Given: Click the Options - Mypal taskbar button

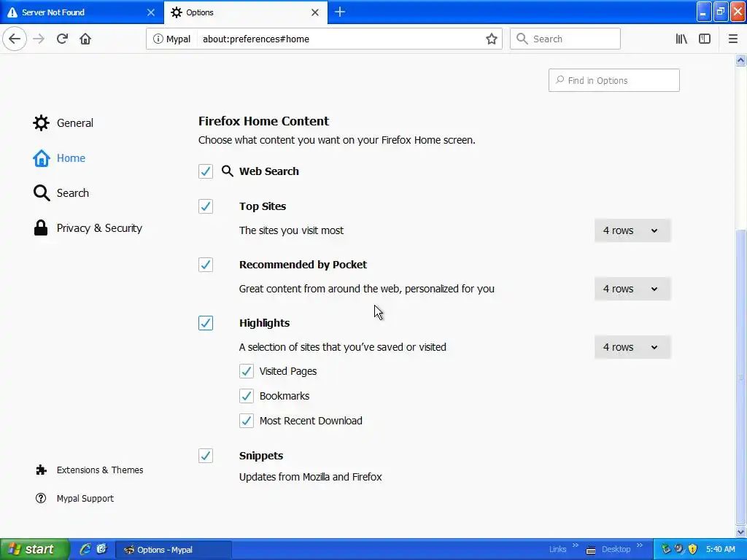Looking at the screenshot, I should [x=173, y=550].
